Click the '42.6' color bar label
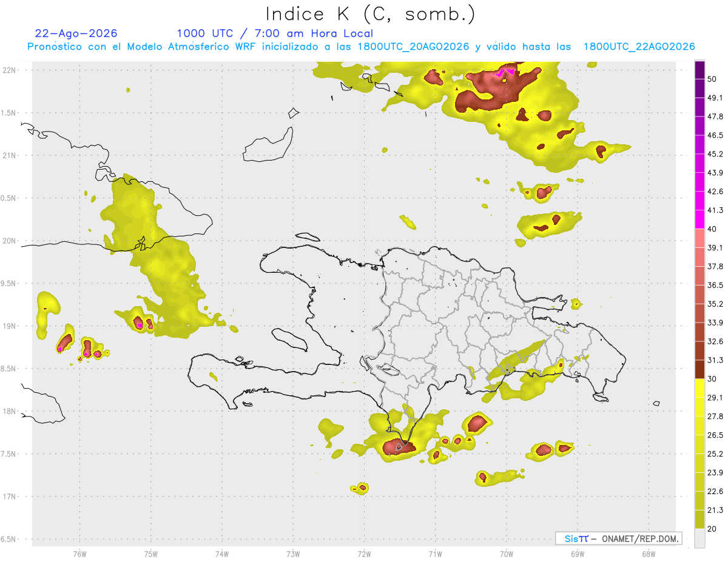 point(715,192)
